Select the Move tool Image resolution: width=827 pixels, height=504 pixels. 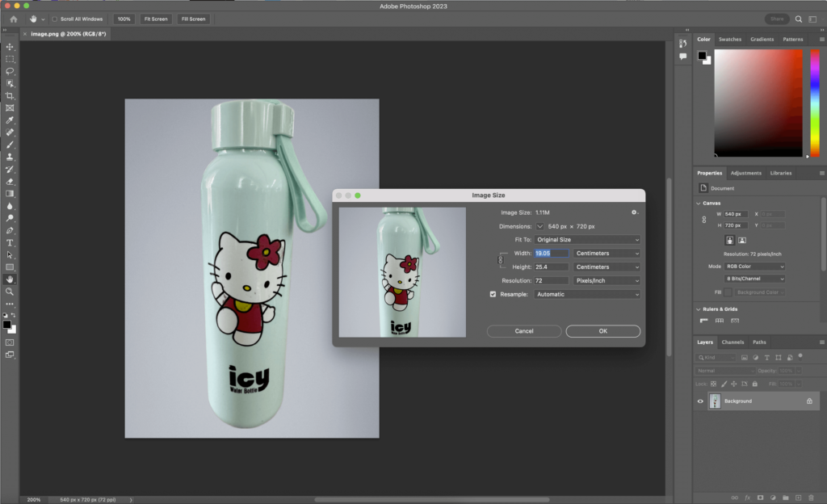point(10,47)
